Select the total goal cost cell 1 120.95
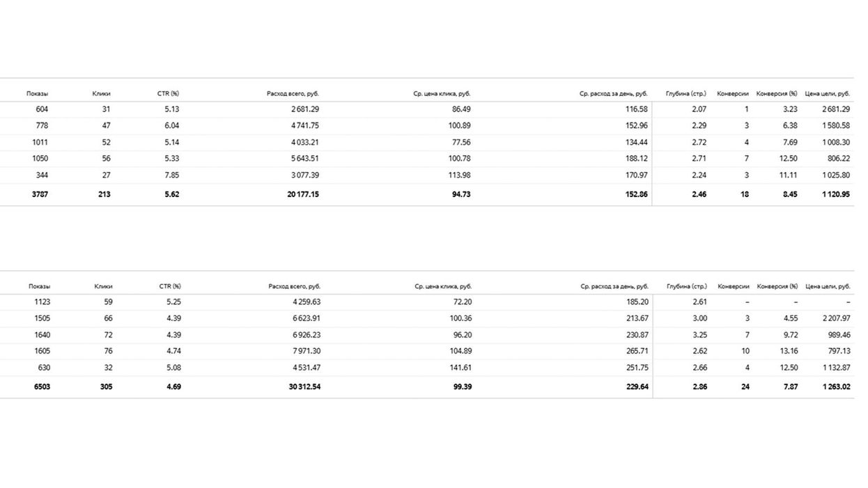Screen dimensions: 868x488 click(836, 194)
